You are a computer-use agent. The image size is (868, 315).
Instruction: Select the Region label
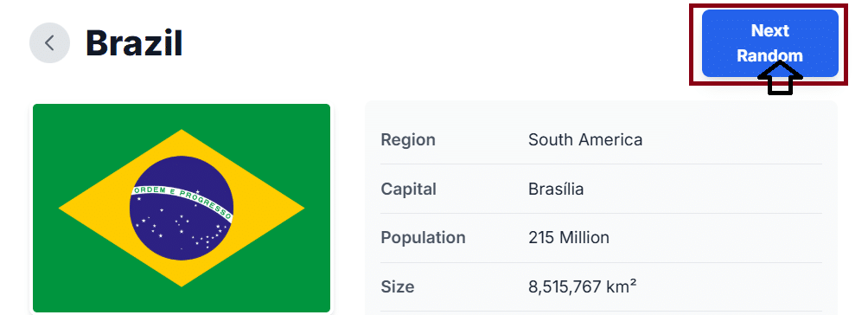pyautogui.click(x=408, y=139)
